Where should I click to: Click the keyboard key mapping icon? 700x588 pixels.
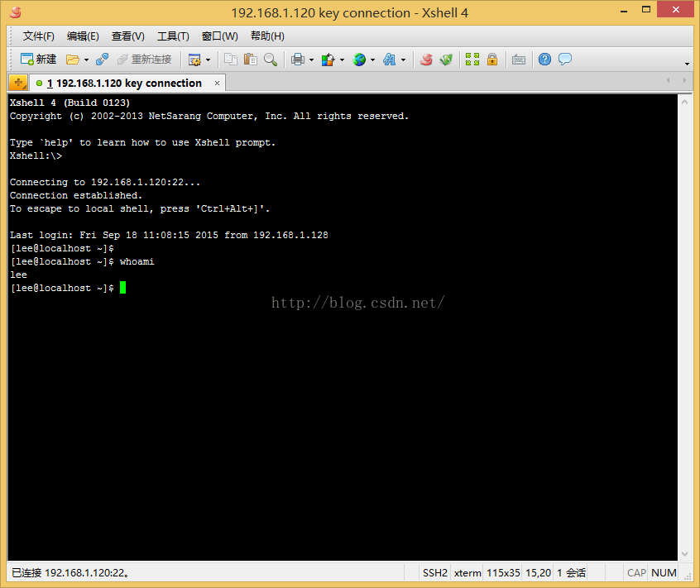point(518,60)
